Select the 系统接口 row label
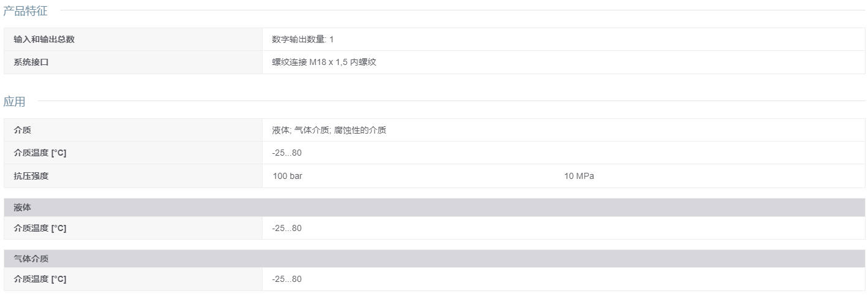The image size is (868, 296). point(31,62)
